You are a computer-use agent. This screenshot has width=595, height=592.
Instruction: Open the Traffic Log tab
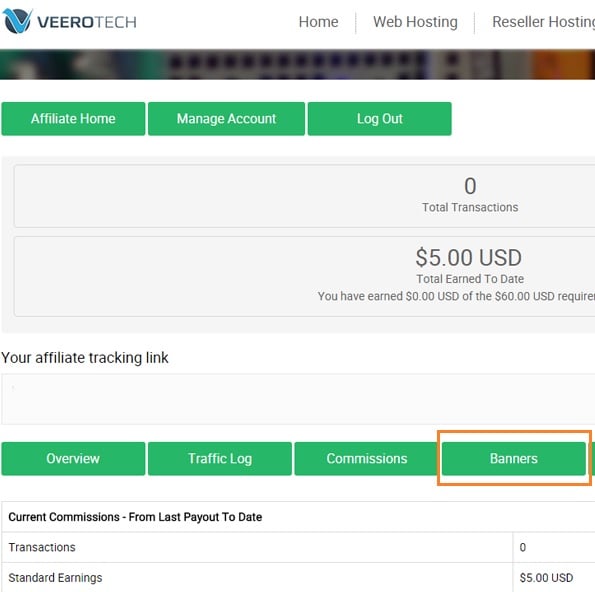220,458
